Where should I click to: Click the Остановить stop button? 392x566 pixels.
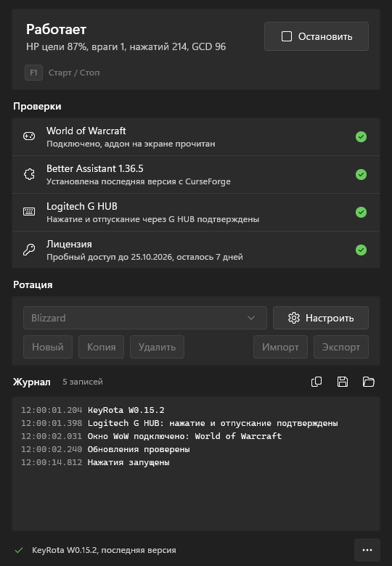coord(317,36)
